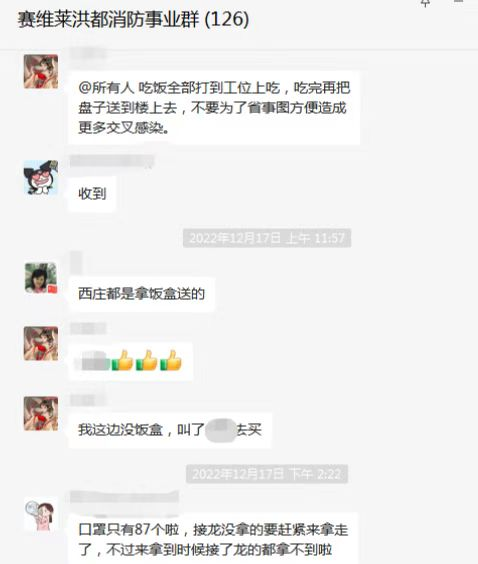
Task: Open the woman's avatar beside 西庄 message
Action: pyautogui.click(x=41, y=278)
